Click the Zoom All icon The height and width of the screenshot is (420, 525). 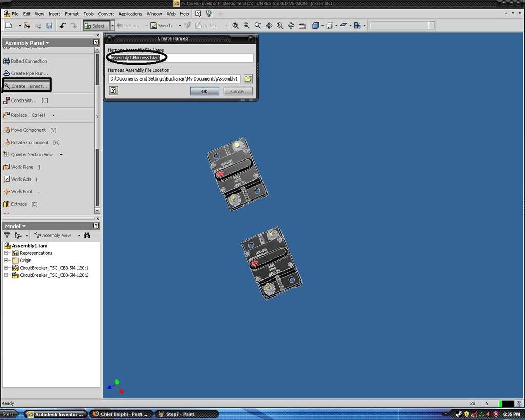(236, 26)
